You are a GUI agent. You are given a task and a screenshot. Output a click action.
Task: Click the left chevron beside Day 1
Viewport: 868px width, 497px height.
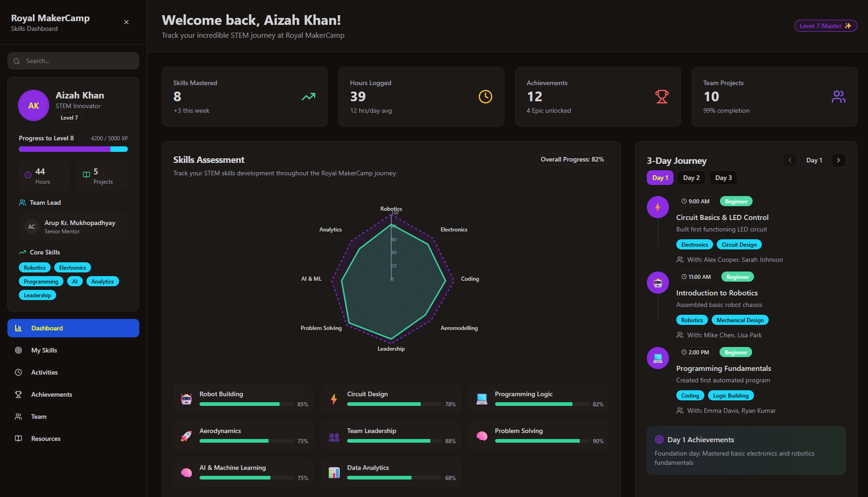pos(790,160)
